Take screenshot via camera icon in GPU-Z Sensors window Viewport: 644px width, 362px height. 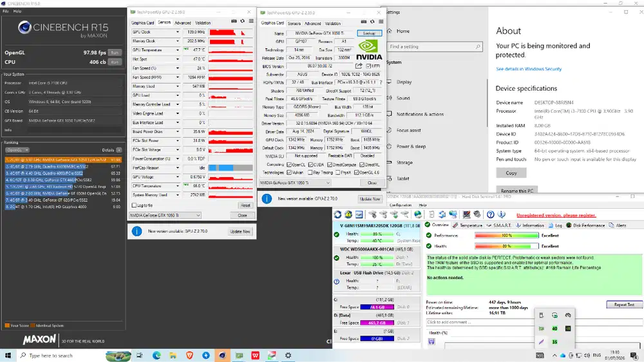pos(234,21)
